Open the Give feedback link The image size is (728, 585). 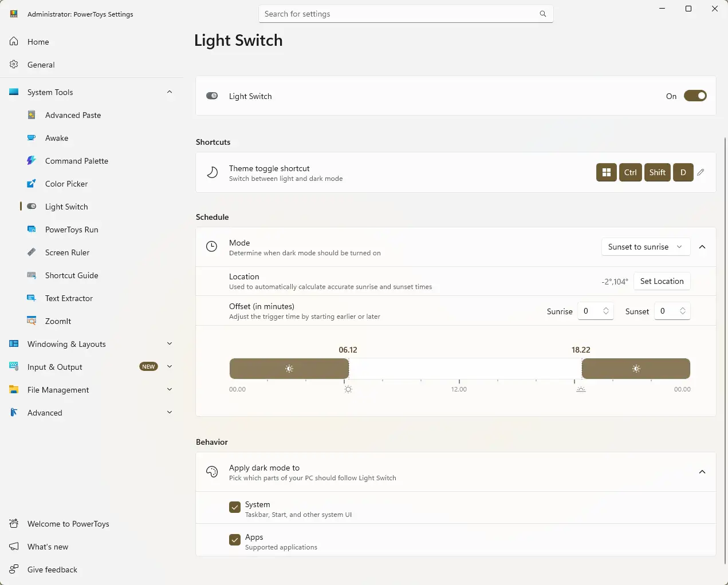coord(52,570)
